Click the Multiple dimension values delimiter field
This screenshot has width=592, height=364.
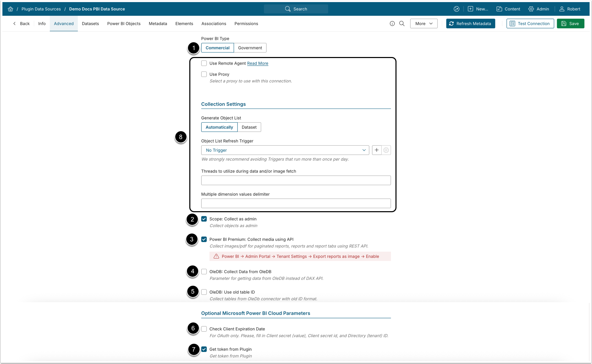[x=295, y=203]
